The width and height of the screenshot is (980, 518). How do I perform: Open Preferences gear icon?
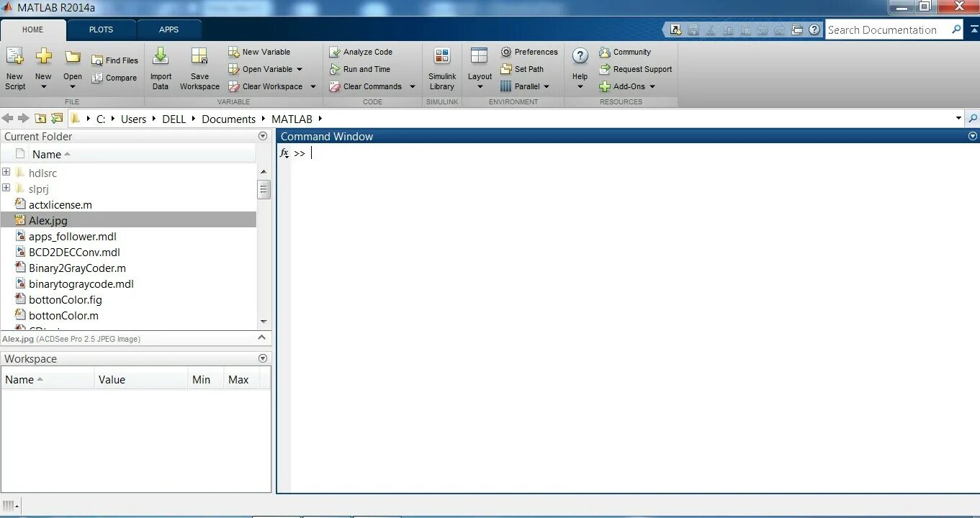coord(506,52)
